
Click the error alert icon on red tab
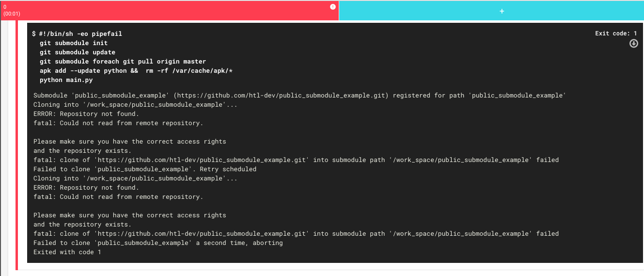(333, 7)
